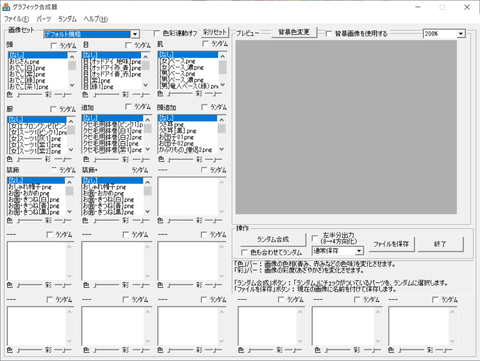Screen dimensions: 480x361
Task: Select おじさん.png in the first parts list
Action: (x=37, y=62)
